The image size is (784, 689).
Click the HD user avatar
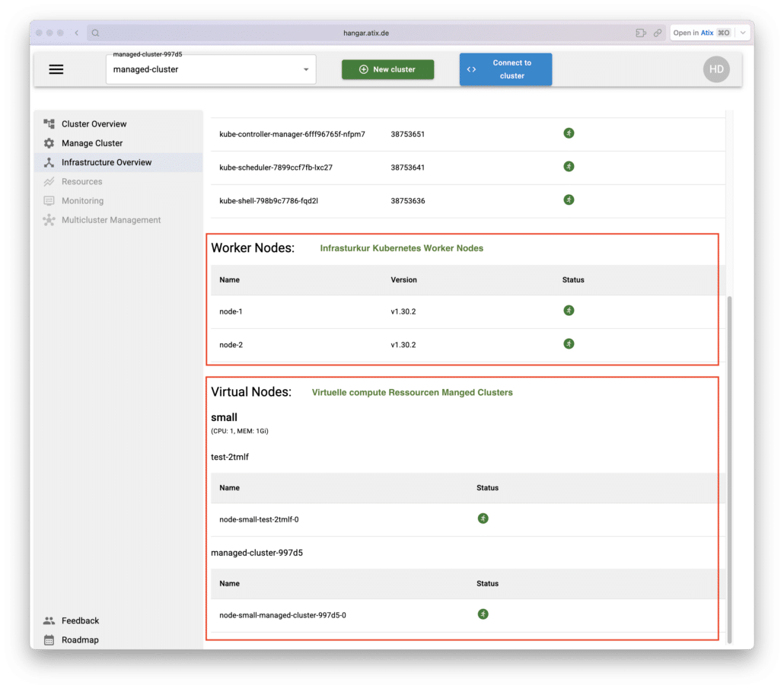[715, 69]
